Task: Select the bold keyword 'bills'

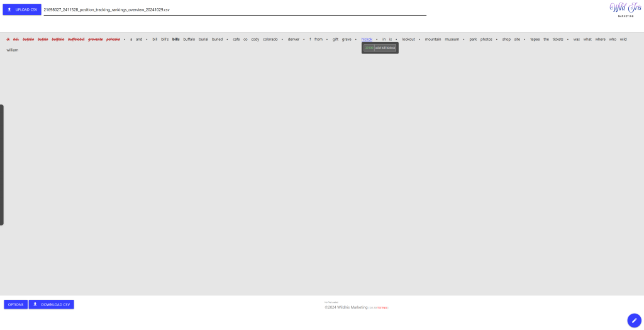Action: pos(175,39)
